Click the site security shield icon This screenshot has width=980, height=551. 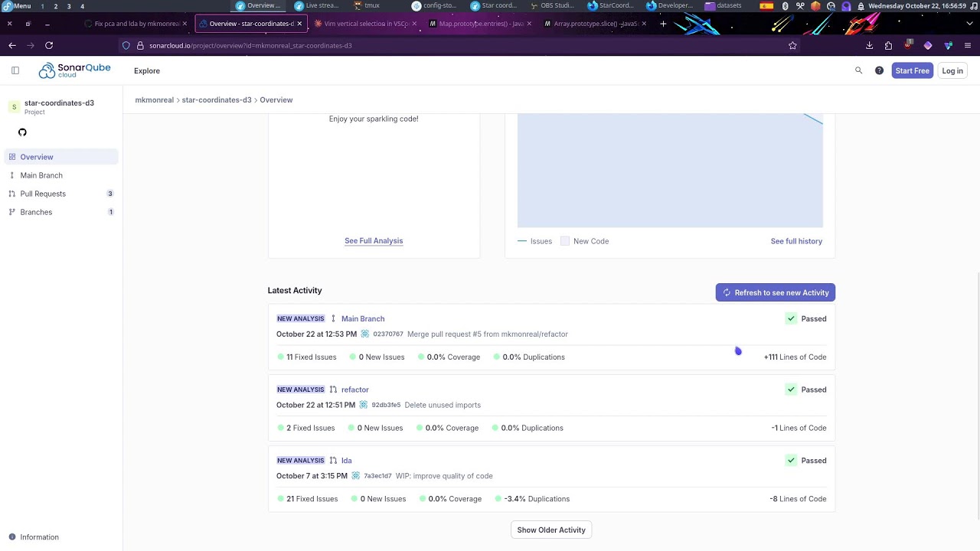click(126, 45)
